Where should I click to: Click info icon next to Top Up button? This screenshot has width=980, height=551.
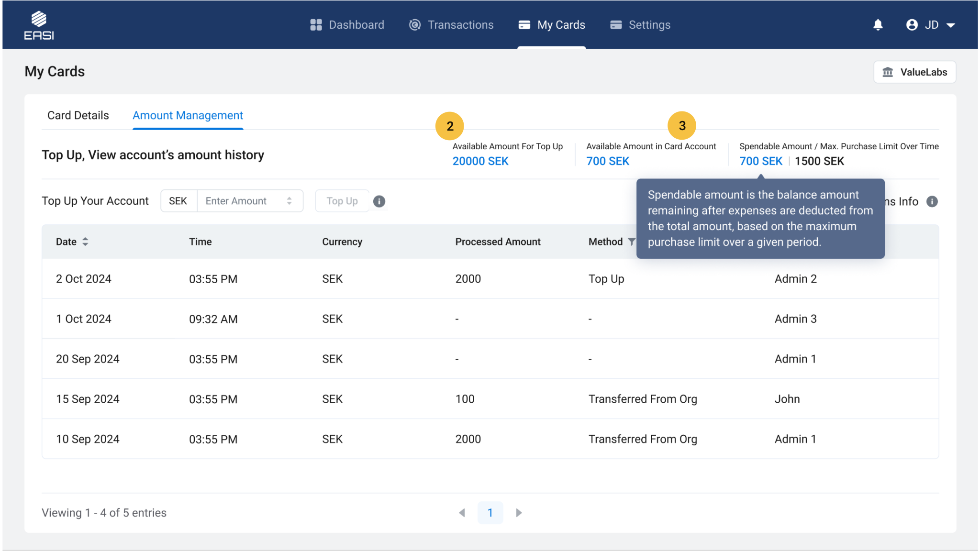pyautogui.click(x=379, y=201)
